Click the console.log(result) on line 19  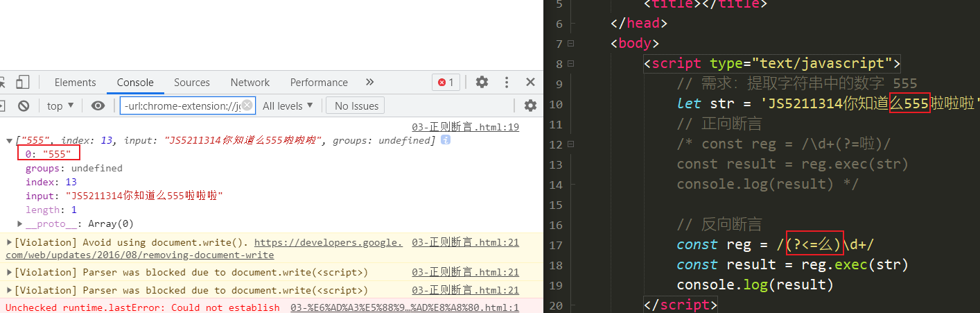coord(755,285)
